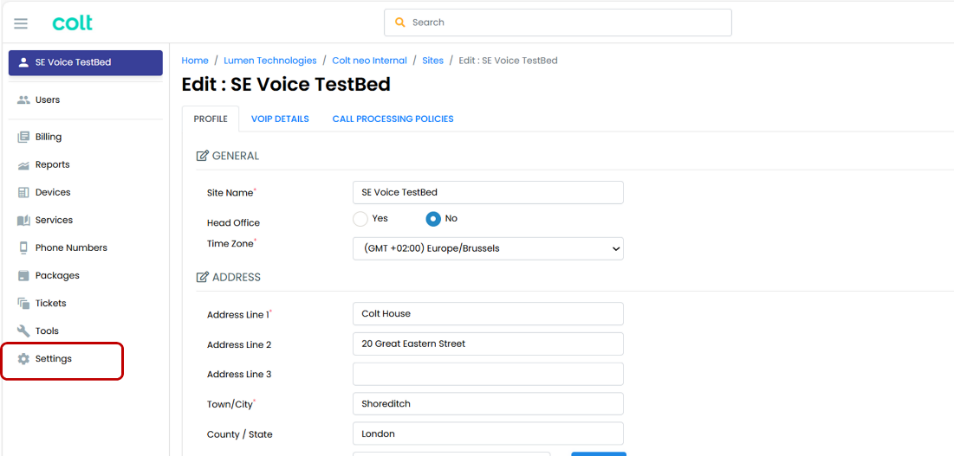Switch to CALL PROCESSING POLICIES tab
This screenshot has height=456, width=954.
(x=393, y=119)
